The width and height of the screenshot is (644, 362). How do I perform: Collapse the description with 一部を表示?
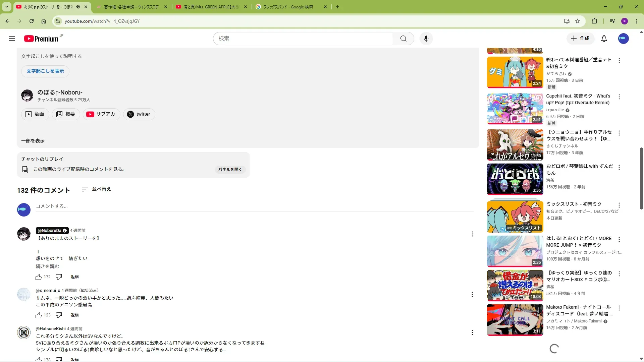(33, 141)
